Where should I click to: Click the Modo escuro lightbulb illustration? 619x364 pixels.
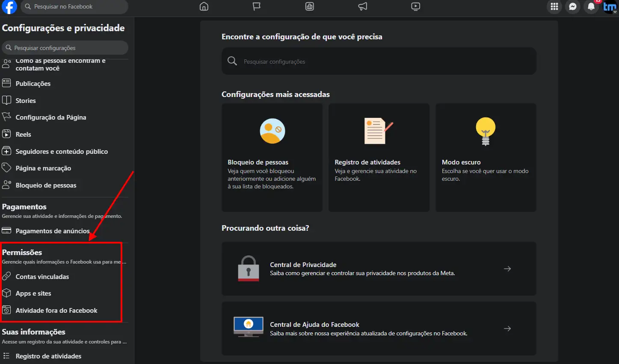pos(486,132)
